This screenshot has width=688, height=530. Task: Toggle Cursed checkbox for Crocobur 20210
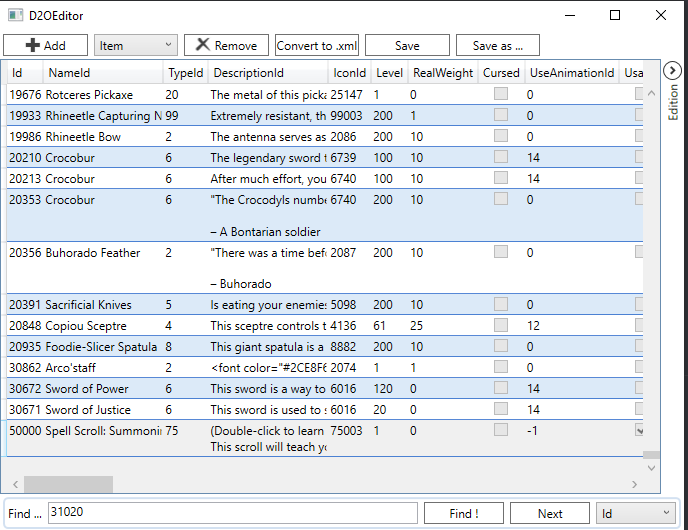click(x=501, y=157)
